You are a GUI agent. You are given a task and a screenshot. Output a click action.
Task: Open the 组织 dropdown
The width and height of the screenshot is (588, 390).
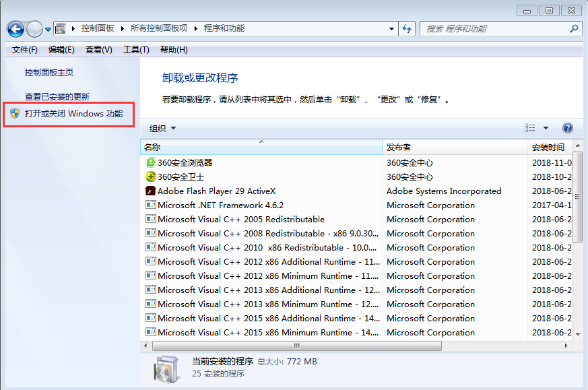click(163, 128)
